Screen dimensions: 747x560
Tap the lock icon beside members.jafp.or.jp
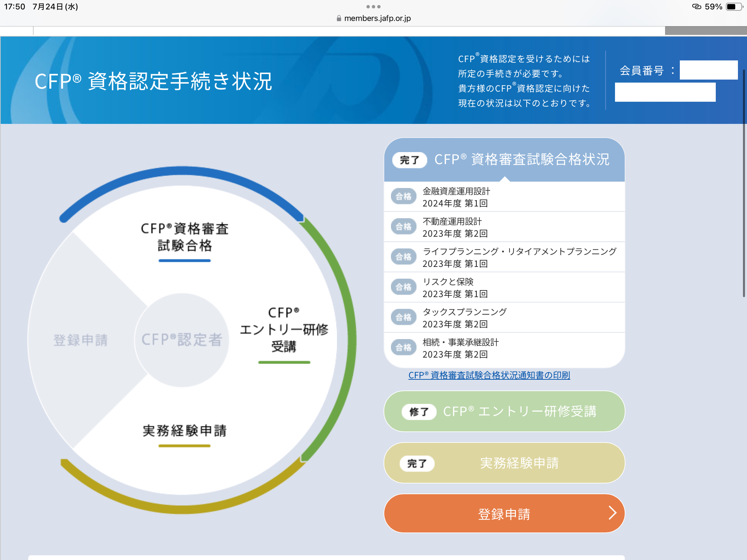click(x=339, y=18)
